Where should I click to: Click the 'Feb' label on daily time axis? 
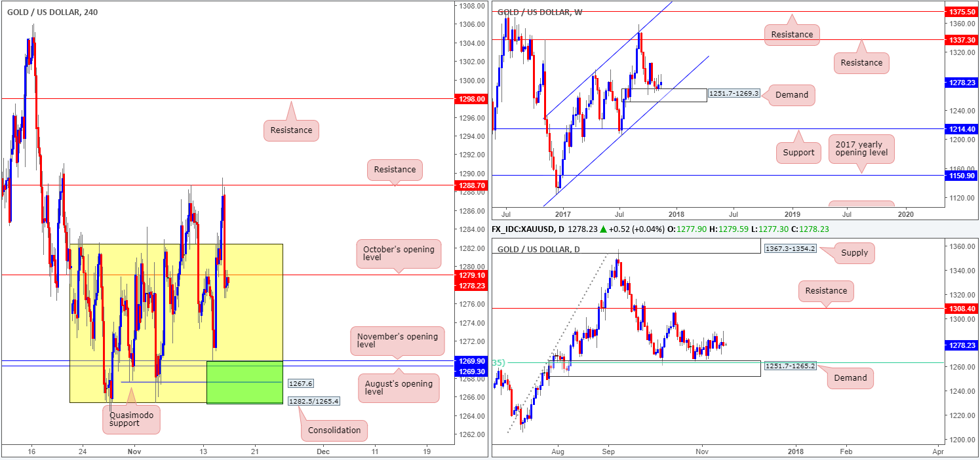(846, 451)
